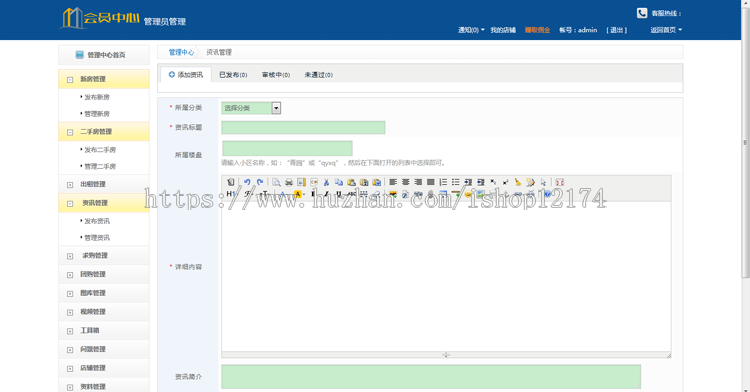This screenshot has height=392, width=750.
Task: Click the print icon in editor toolbar
Action: coord(289,182)
